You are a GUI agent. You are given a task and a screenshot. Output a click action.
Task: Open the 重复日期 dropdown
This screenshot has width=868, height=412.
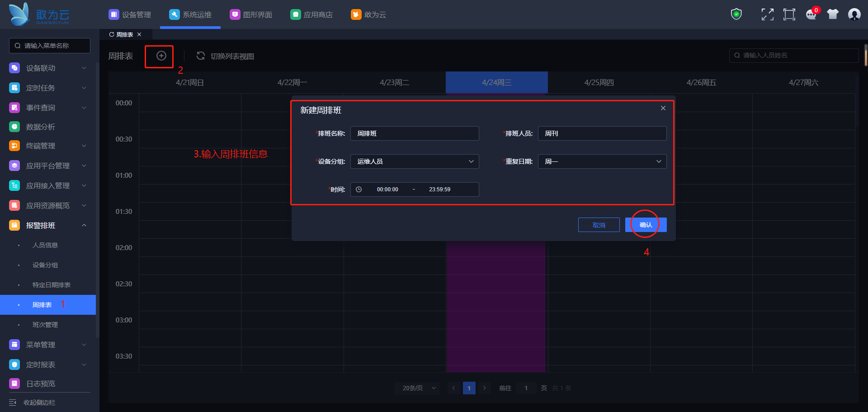602,161
